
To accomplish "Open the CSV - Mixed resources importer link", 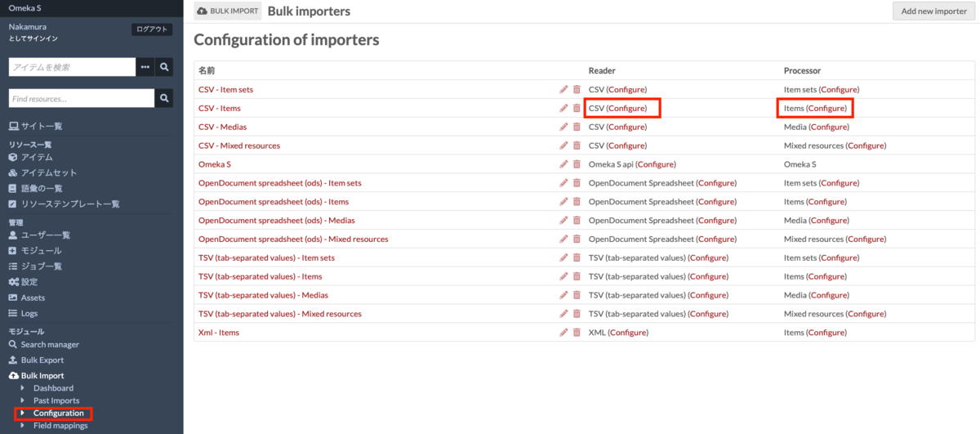I will [x=239, y=145].
